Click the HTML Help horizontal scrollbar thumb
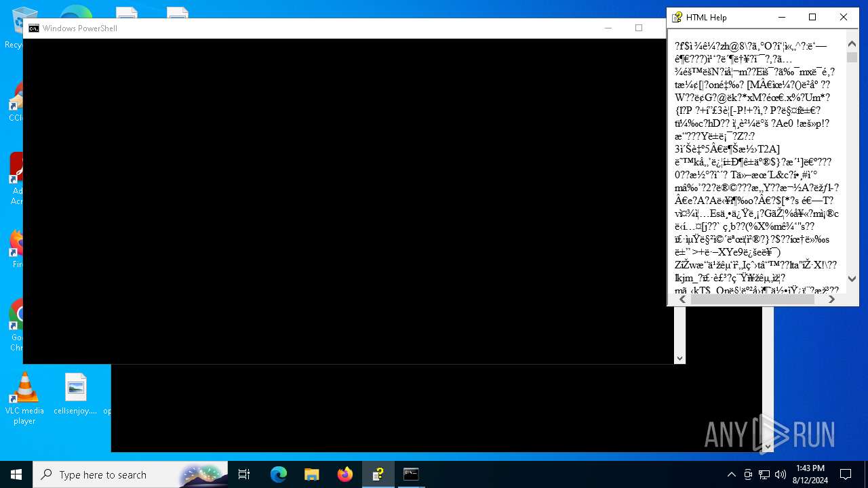 [752, 299]
